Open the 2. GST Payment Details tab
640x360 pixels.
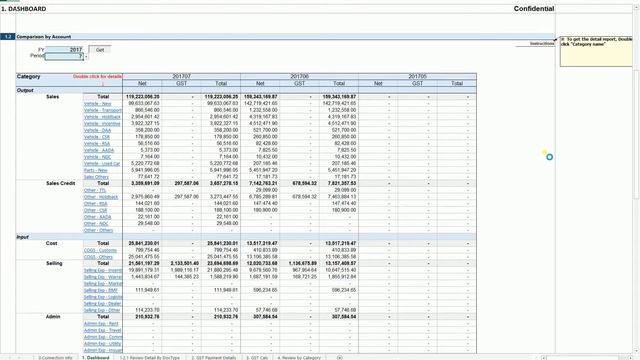[x=213, y=358]
